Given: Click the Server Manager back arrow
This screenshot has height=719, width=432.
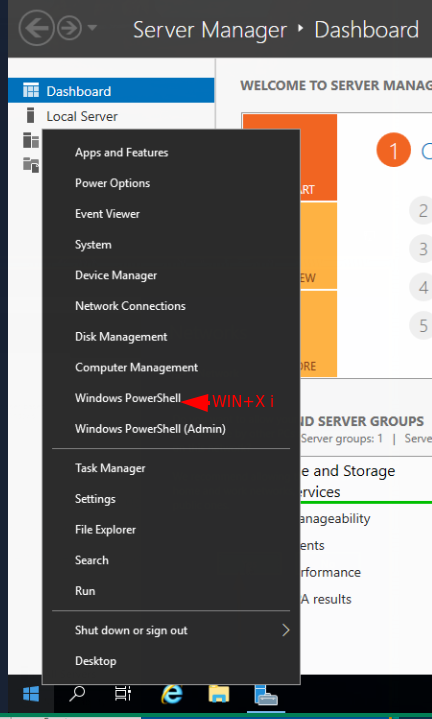Looking at the screenshot, I should click(x=35, y=28).
